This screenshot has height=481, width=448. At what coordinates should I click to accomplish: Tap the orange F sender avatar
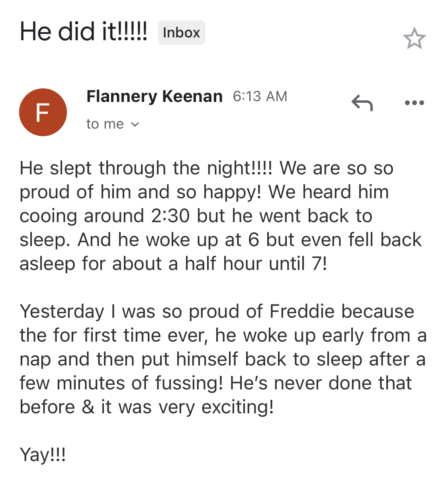click(43, 112)
